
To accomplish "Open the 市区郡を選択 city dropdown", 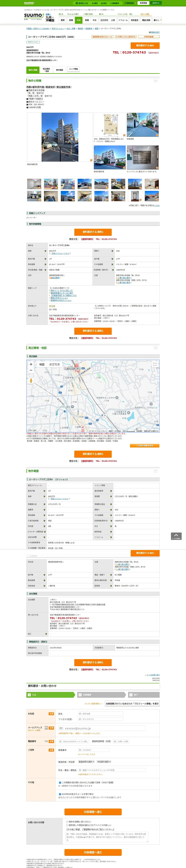I will pos(104,762).
